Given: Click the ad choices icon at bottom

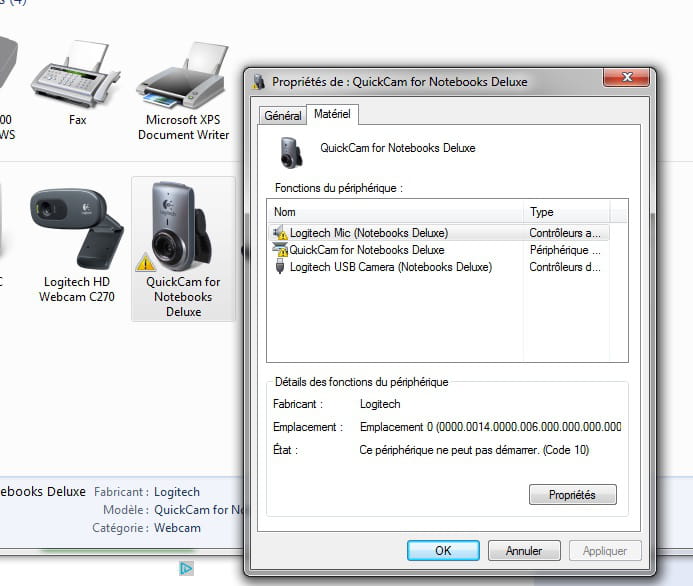Looking at the screenshot, I should [x=186, y=568].
